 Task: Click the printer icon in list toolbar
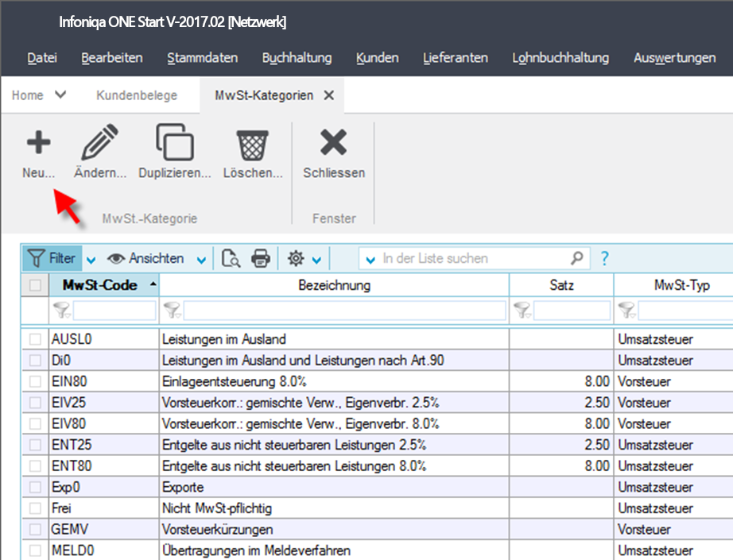[x=261, y=258]
